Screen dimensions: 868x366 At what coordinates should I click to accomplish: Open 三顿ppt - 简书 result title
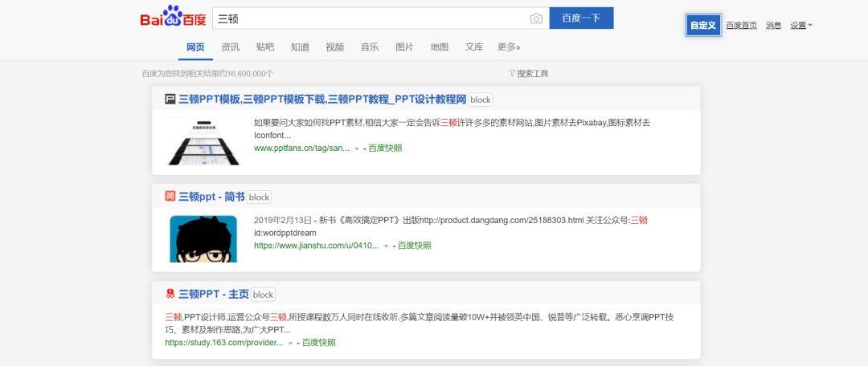211,197
